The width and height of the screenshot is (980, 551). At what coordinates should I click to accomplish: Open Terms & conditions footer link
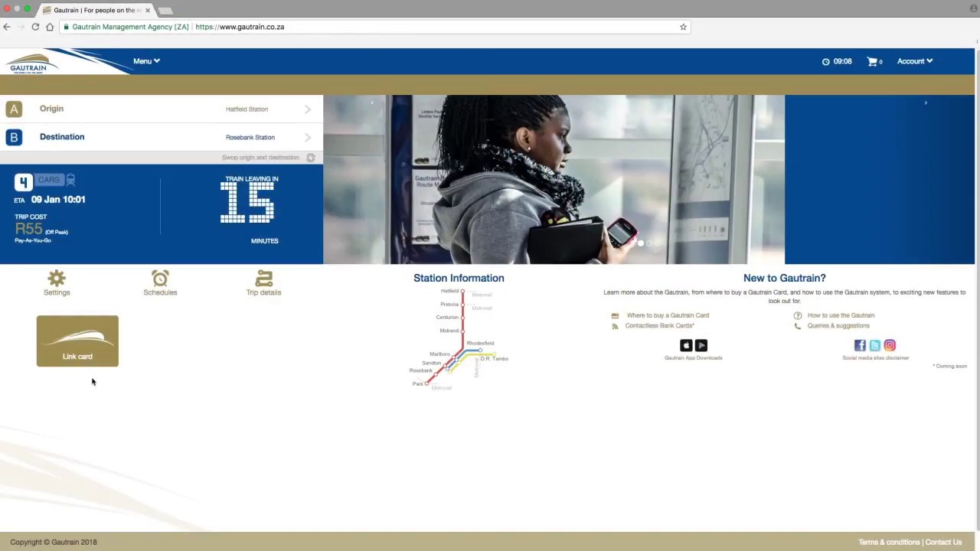[x=889, y=543]
